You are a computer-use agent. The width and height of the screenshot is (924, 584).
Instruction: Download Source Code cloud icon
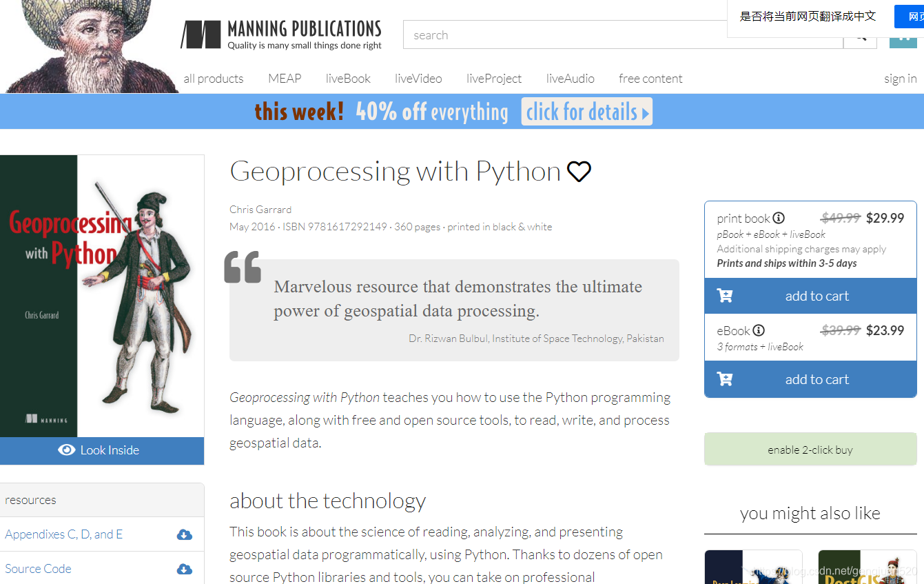[185, 569]
